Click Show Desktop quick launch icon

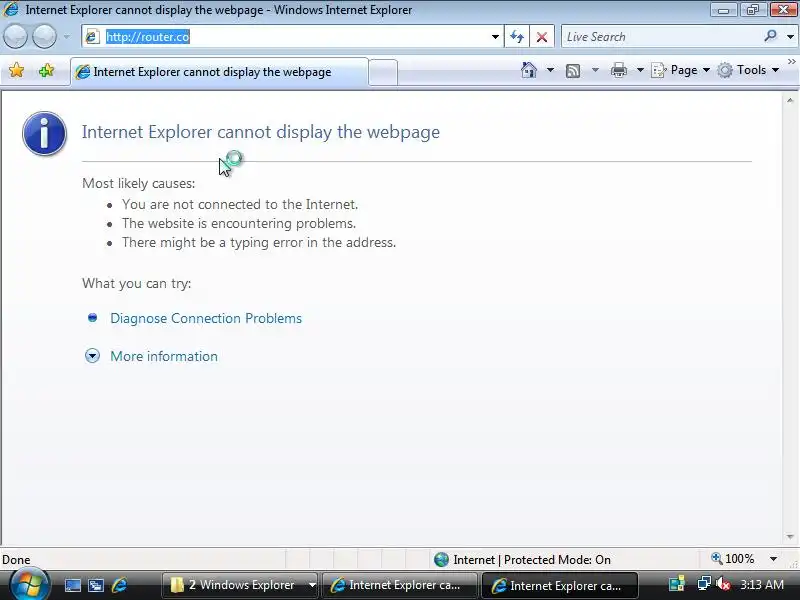(x=72, y=585)
